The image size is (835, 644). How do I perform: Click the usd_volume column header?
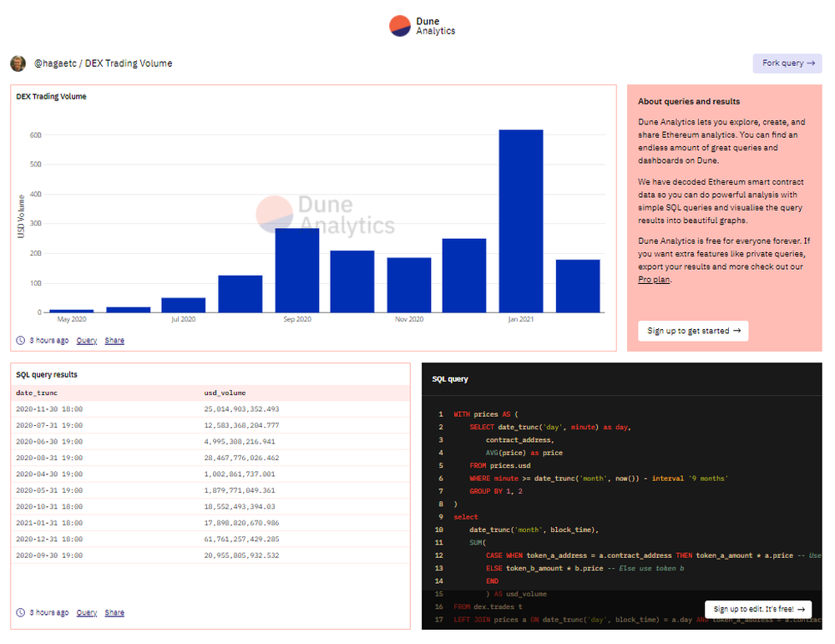point(225,393)
